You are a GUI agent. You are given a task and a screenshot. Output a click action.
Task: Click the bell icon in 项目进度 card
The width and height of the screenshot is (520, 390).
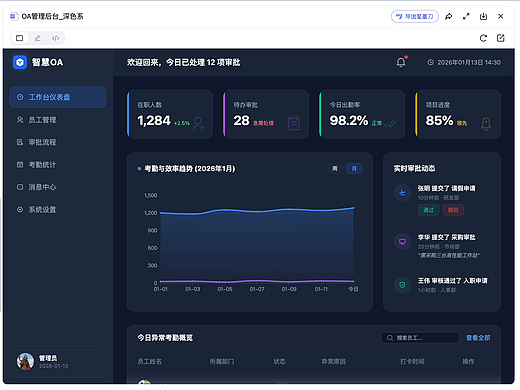(x=486, y=124)
